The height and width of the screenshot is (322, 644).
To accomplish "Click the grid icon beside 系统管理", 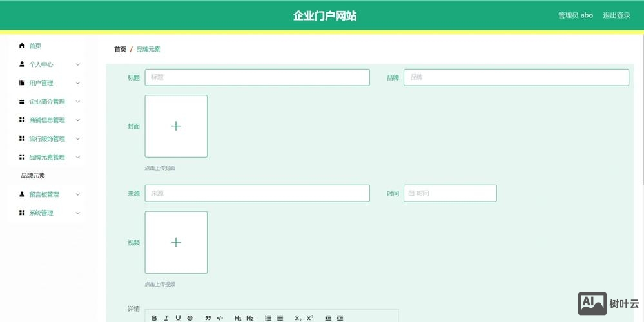I will [x=22, y=213].
